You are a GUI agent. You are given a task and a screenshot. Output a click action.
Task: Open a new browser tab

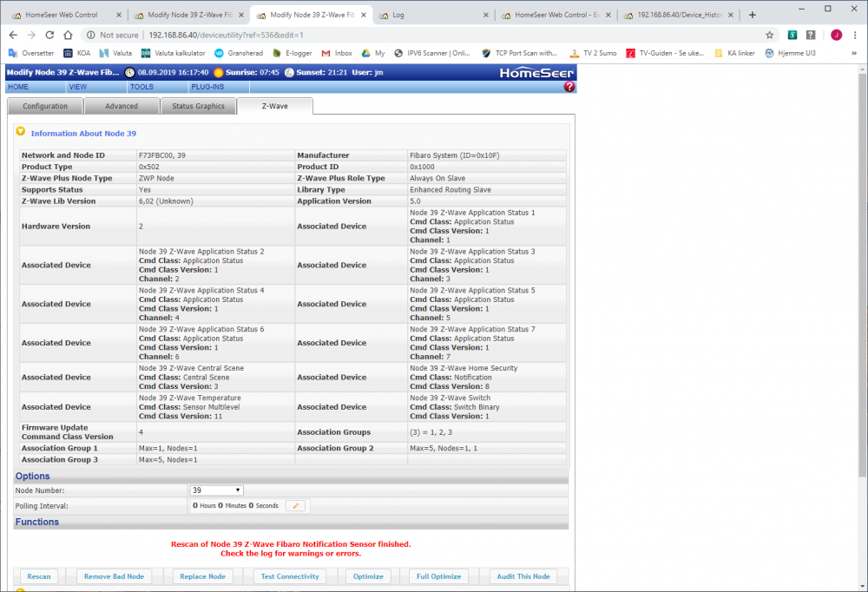tap(752, 15)
